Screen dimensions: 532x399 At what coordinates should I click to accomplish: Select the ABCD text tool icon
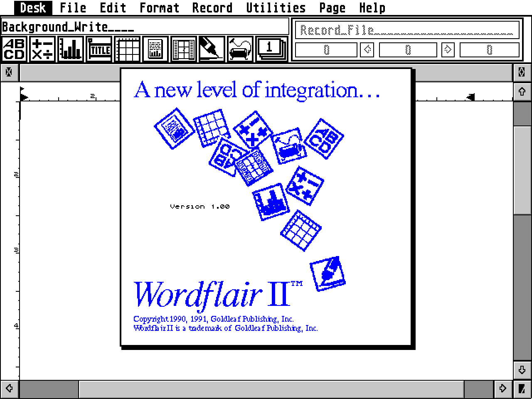point(15,49)
